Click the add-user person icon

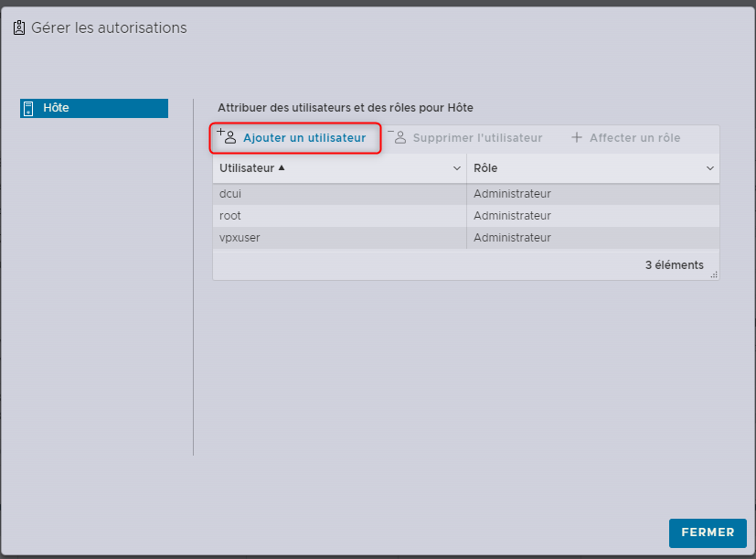[227, 137]
